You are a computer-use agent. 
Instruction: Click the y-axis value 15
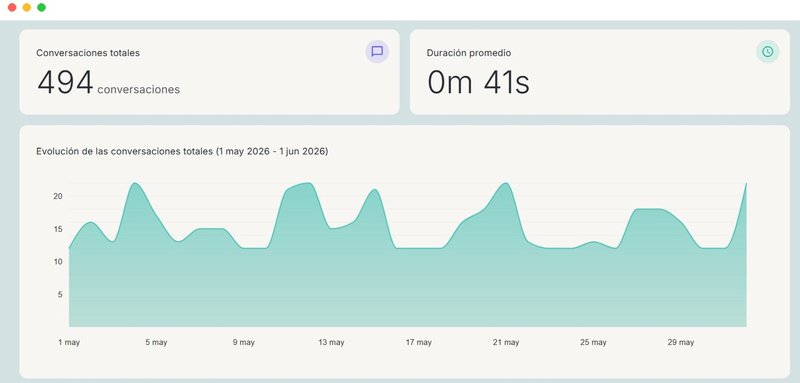58,229
